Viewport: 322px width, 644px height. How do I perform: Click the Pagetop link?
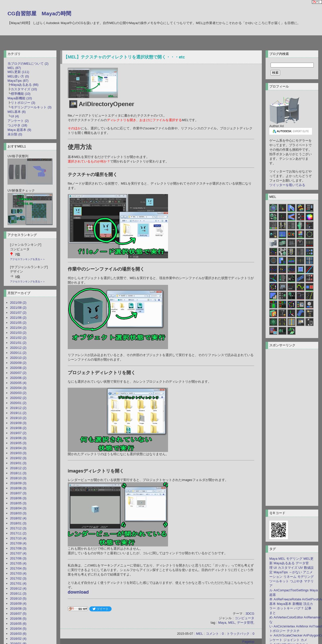248,642
